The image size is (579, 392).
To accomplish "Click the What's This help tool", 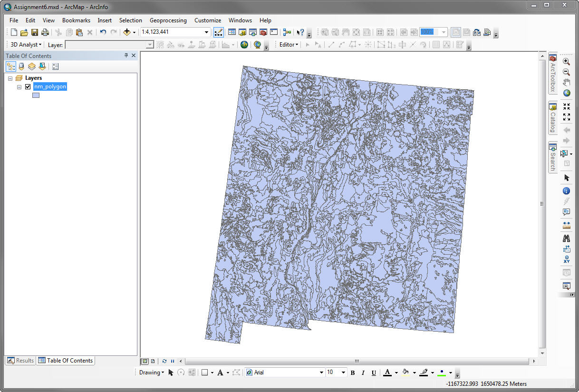I will point(300,32).
